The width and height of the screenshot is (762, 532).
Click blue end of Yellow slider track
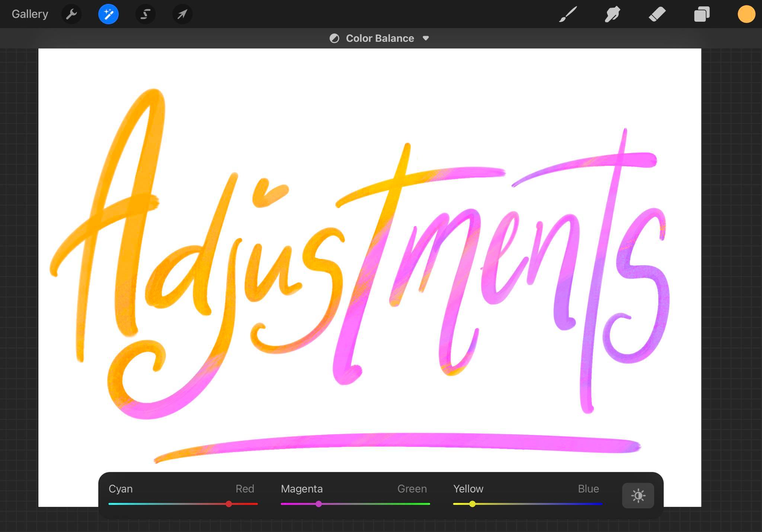[598, 504]
